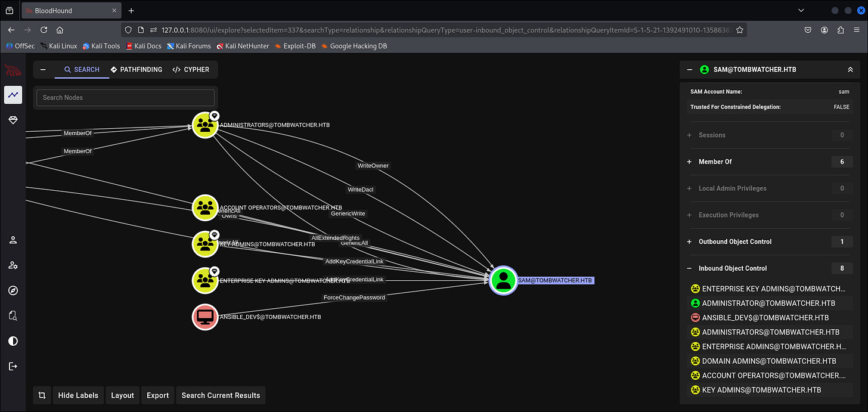Screen dimensions: 868x412
Task: Click the browser URL address bar
Action: 433,30
